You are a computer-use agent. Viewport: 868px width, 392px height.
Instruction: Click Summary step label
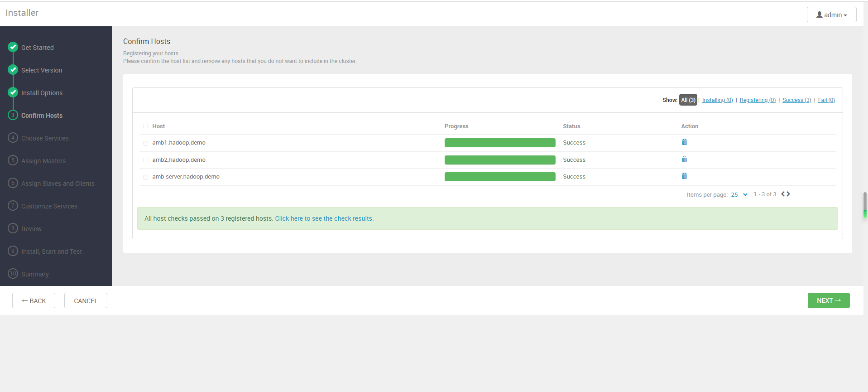point(35,274)
